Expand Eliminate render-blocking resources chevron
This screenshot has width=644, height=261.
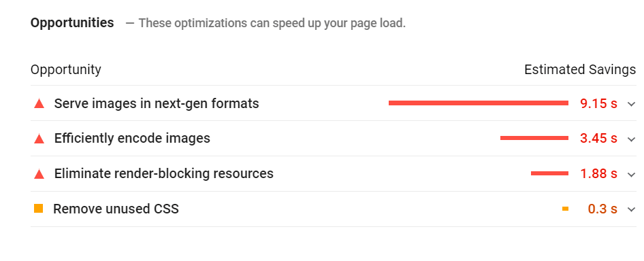pos(631,175)
